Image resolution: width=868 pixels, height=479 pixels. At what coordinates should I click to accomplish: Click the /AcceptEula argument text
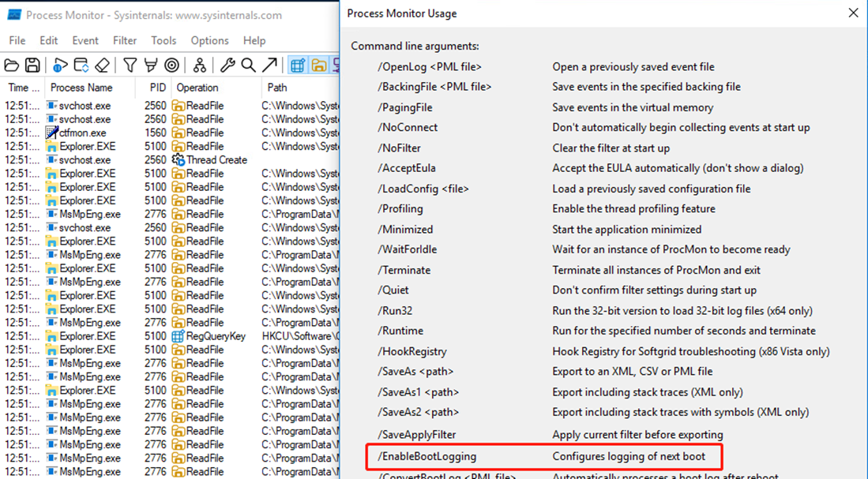click(406, 168)
